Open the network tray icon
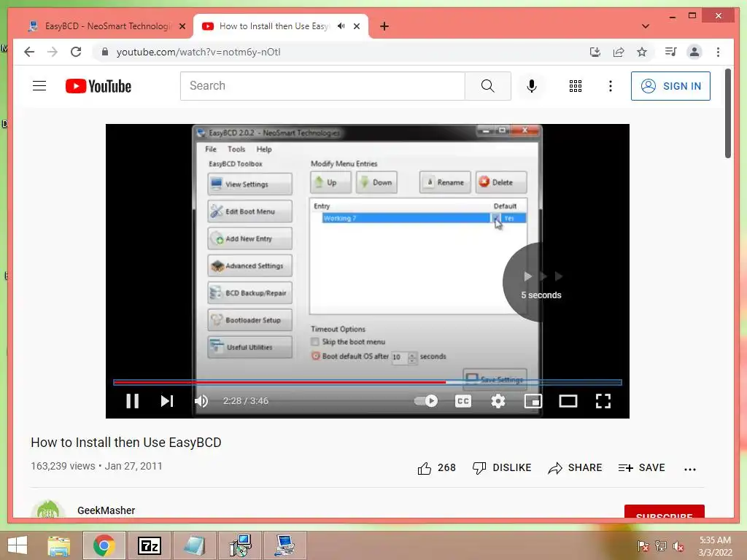This screenshot has height=560, width=747. point(661,546)
